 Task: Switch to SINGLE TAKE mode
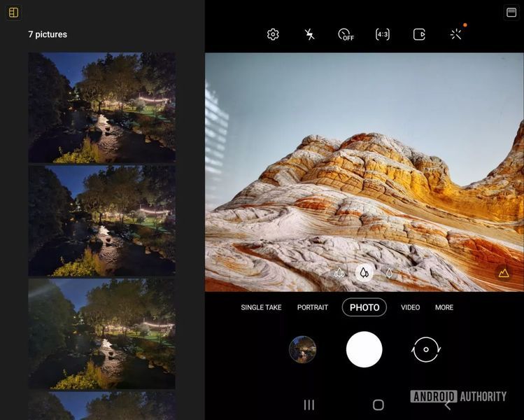261,307
